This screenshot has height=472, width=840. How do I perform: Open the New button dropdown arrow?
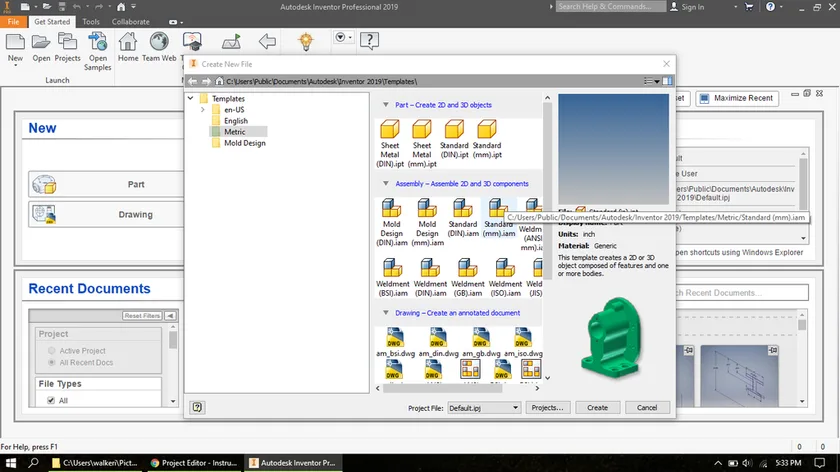(x=15, y=66)
